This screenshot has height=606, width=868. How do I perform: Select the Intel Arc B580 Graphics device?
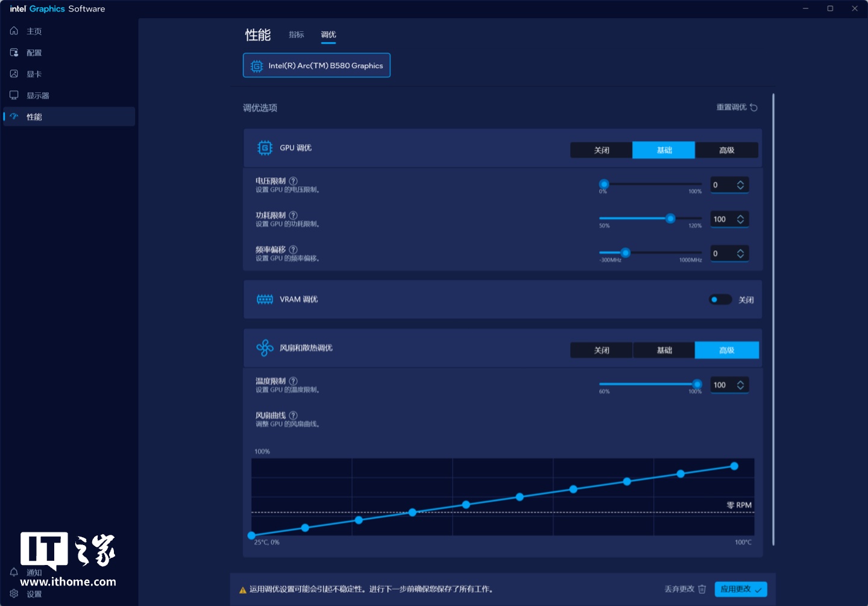(316, 66)
